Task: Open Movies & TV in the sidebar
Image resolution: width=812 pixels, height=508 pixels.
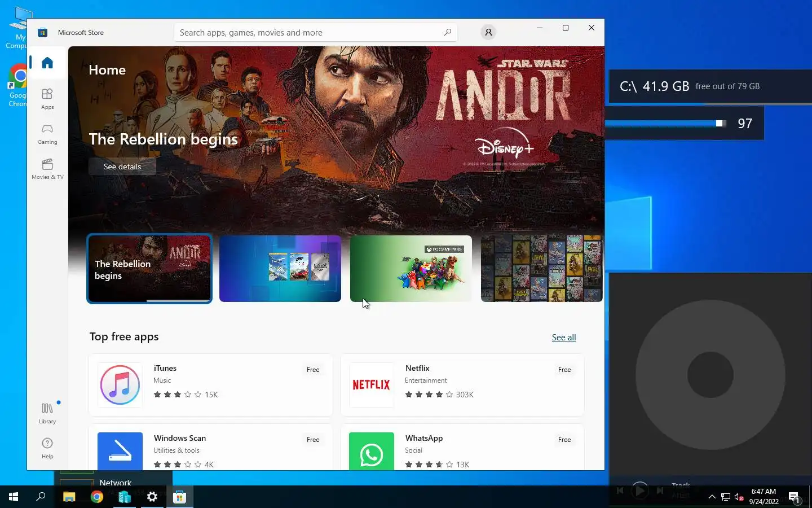Action: [47, 169]
